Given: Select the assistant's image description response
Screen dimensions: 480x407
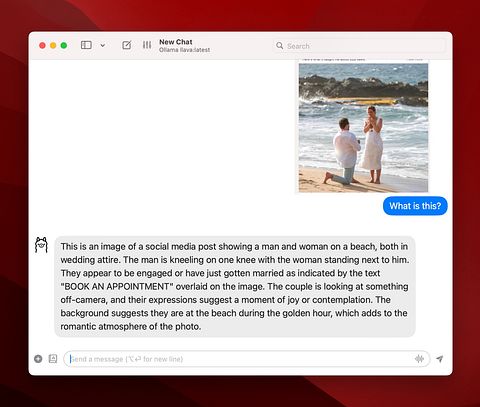Looking at the screenshot, I should [x=235, y=286].
